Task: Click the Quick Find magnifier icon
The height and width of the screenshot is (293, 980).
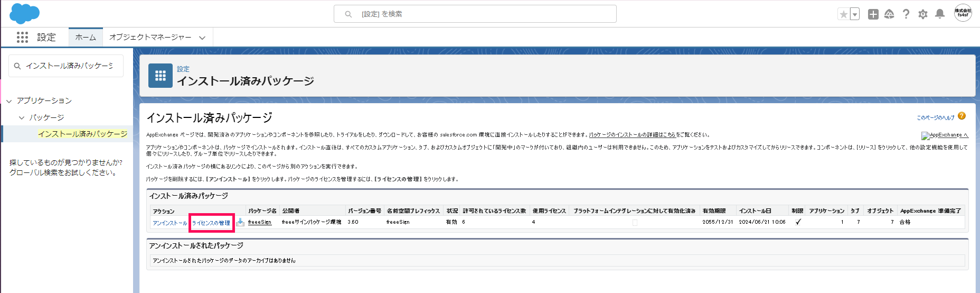Action: [17, 66]
